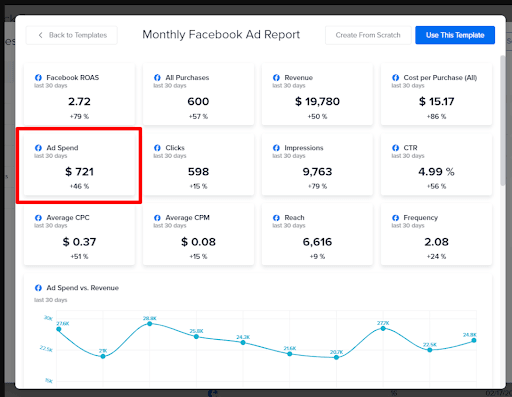Select the Cost per Purchase value $ 15.17
Viewport: 512px width, 397px height.
click(436, 101)
